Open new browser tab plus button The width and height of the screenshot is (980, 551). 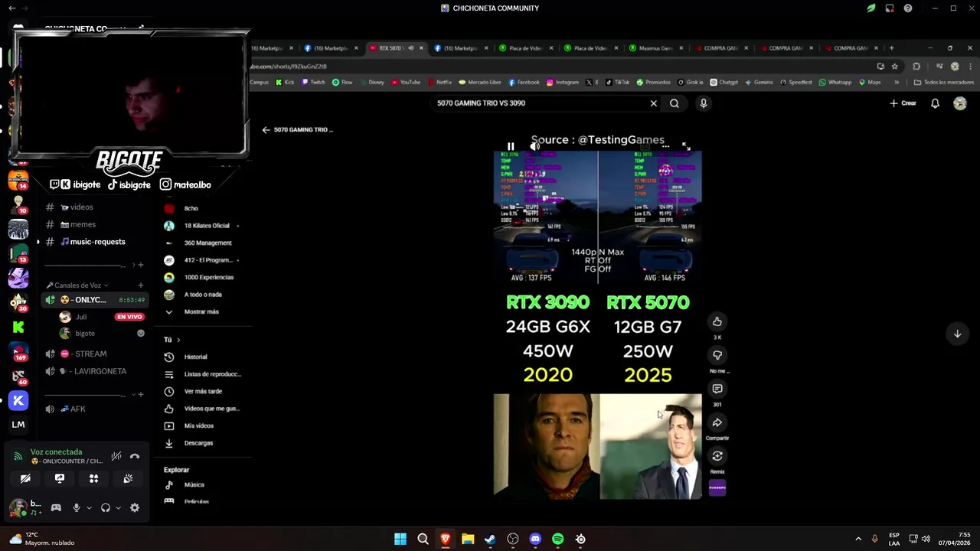click(891, 48)
